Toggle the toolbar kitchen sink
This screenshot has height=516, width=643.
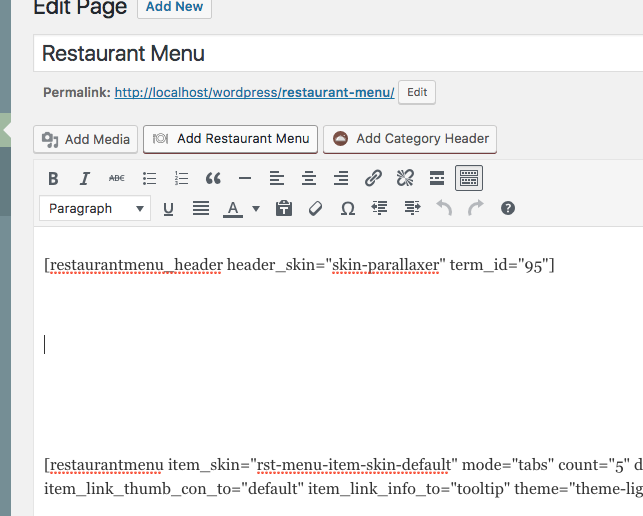[x=469, y=178]
